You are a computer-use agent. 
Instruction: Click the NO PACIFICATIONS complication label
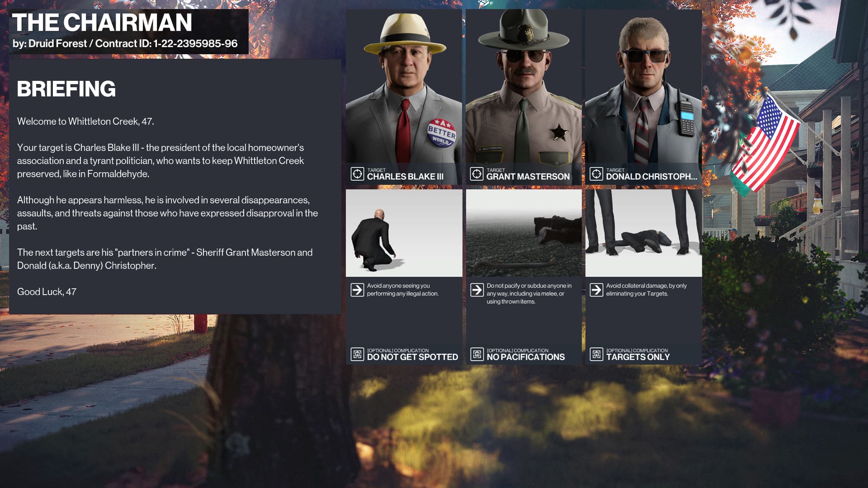[525, 357]
